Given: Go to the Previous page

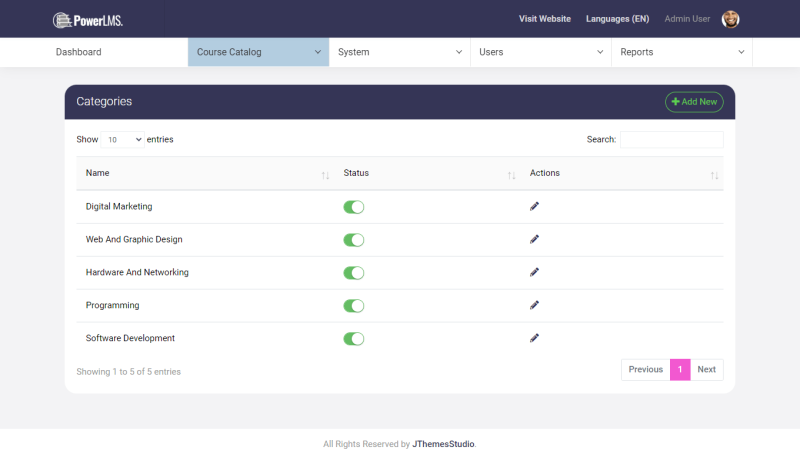Looking at the screenshot, I should tap(645, 370).
